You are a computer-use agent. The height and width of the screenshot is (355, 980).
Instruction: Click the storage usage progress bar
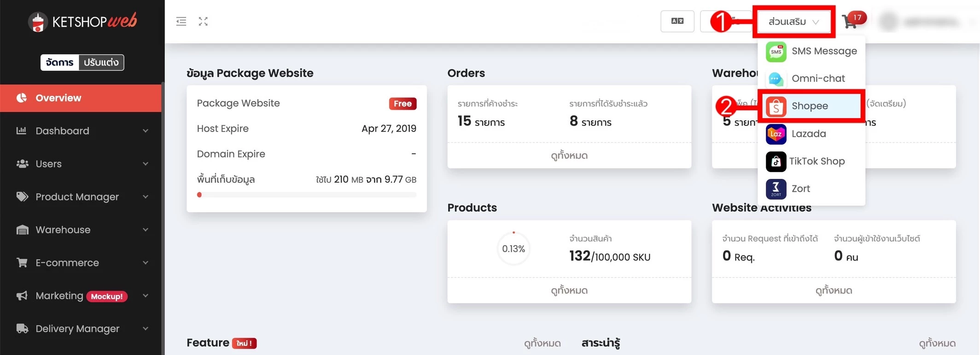[x=307, y=195]
